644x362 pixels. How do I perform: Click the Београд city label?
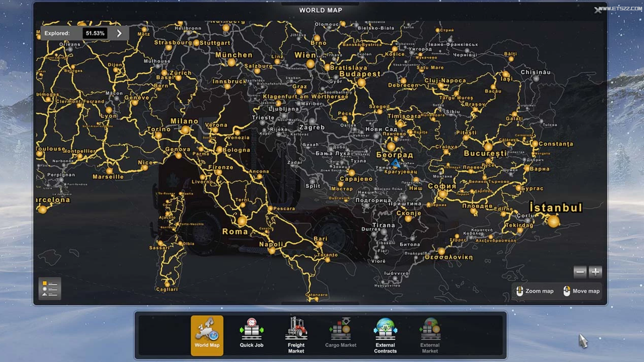point(395,155)
